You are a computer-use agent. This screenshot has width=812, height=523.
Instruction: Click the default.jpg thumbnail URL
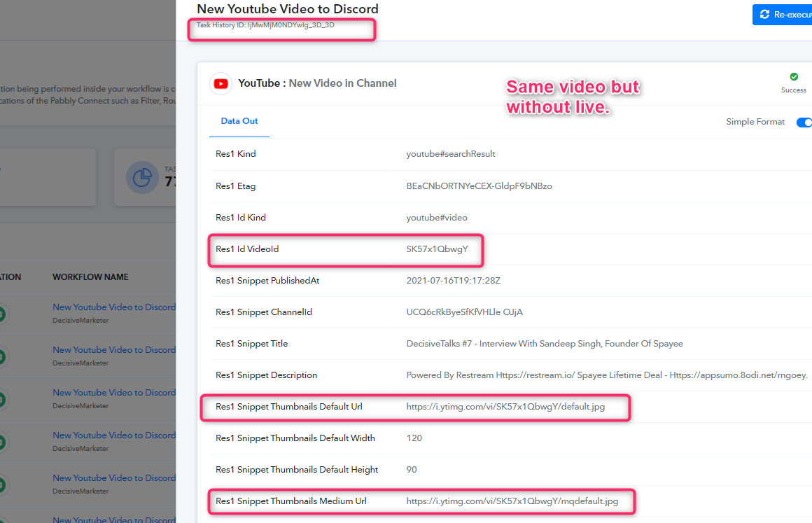[x=505, y=407]
